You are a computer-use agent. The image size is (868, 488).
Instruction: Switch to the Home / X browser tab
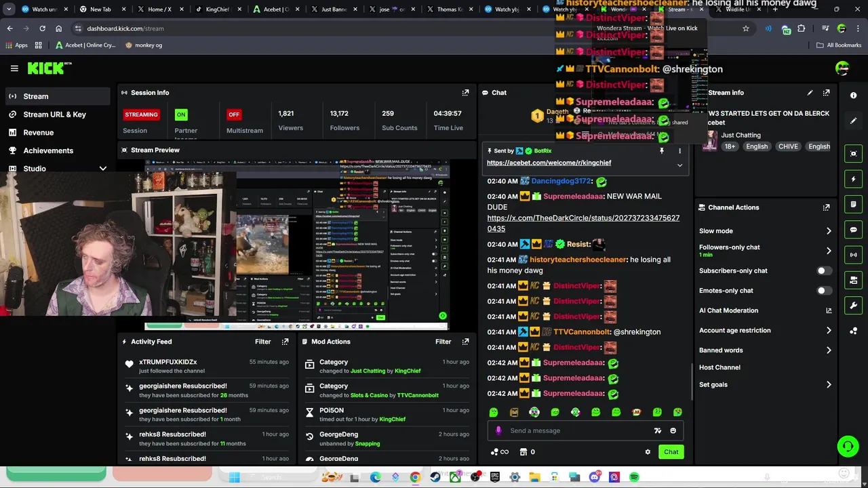[x=160, y=9]
